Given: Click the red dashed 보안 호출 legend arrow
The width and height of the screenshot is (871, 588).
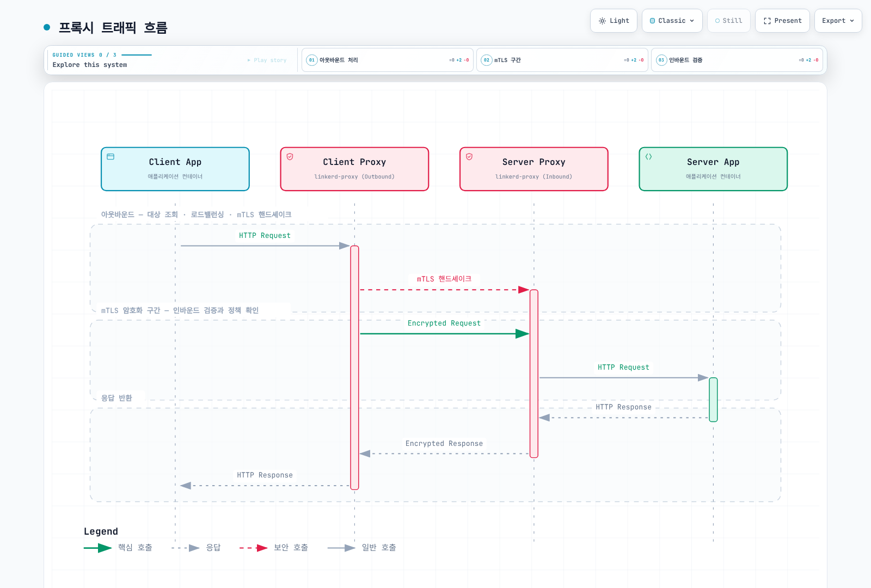Looking at the screenshot, I should tap(254, 548).
